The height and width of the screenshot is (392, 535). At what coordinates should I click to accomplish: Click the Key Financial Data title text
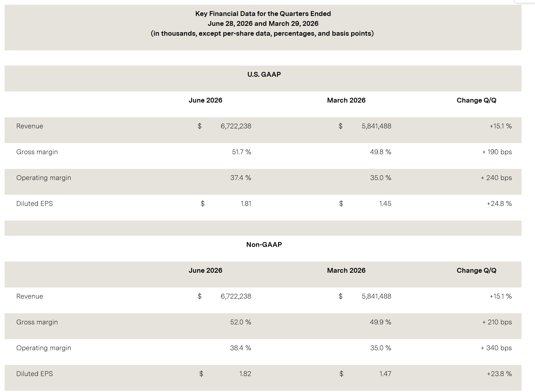click(x=263, y=14)
